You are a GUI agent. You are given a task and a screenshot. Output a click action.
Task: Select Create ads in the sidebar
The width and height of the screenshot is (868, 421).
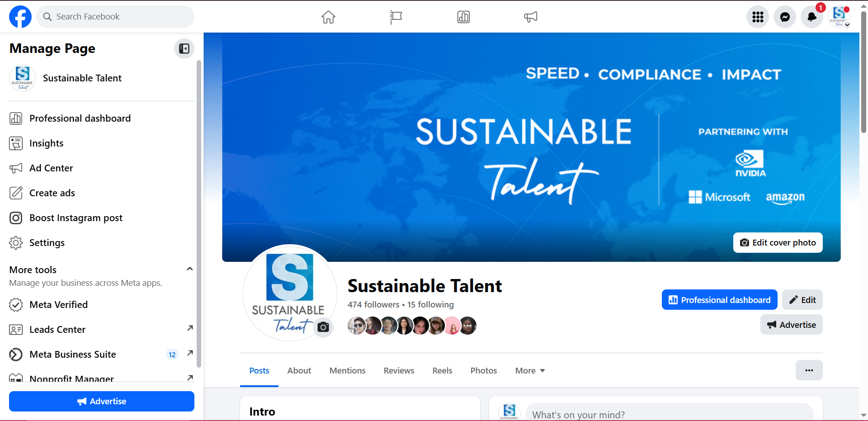click(x=102, y=193)
